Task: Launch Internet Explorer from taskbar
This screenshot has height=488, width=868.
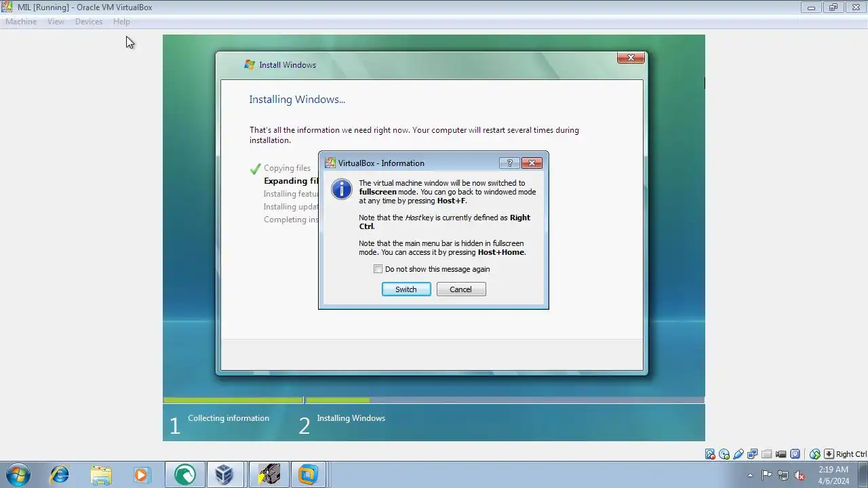Action: coord(60,474)
